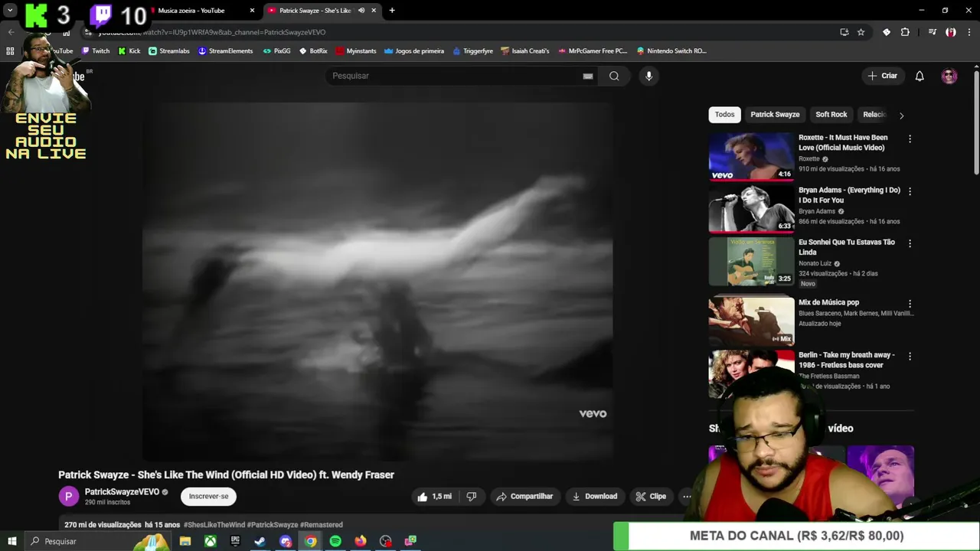
Task: Open the Chrome three-dot menu
Action: (969, 32)
